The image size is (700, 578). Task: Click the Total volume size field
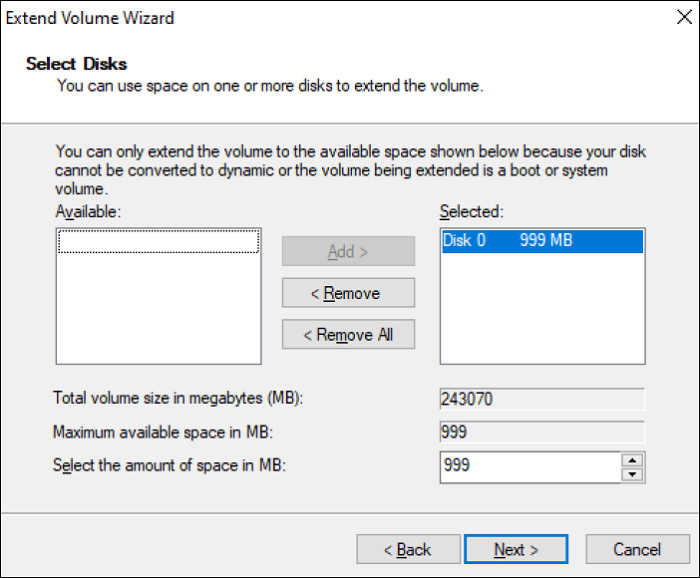542,399
